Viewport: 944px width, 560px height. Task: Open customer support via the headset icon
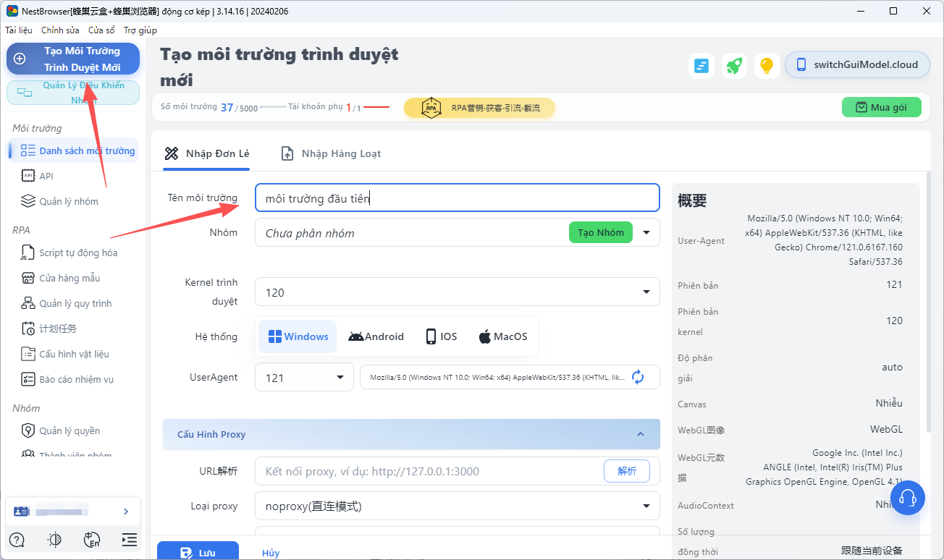pos(907,497)
